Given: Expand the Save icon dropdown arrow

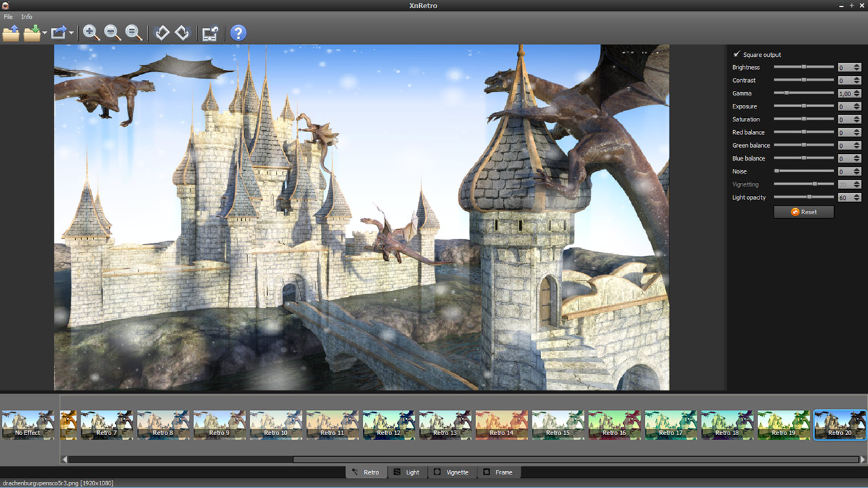Looking at the screenshot, I should [x=45, y=33].
